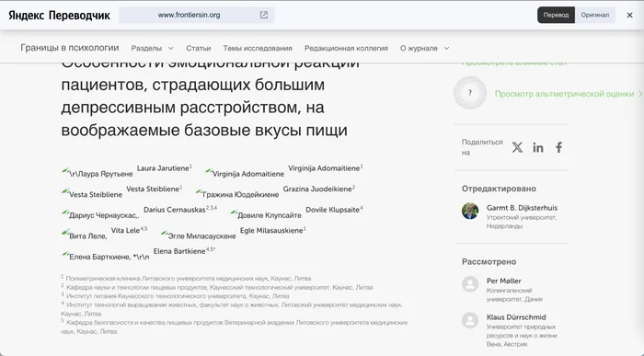
Task: Click broken image icon beside Эгле Миласаускене
Action: 165,234
